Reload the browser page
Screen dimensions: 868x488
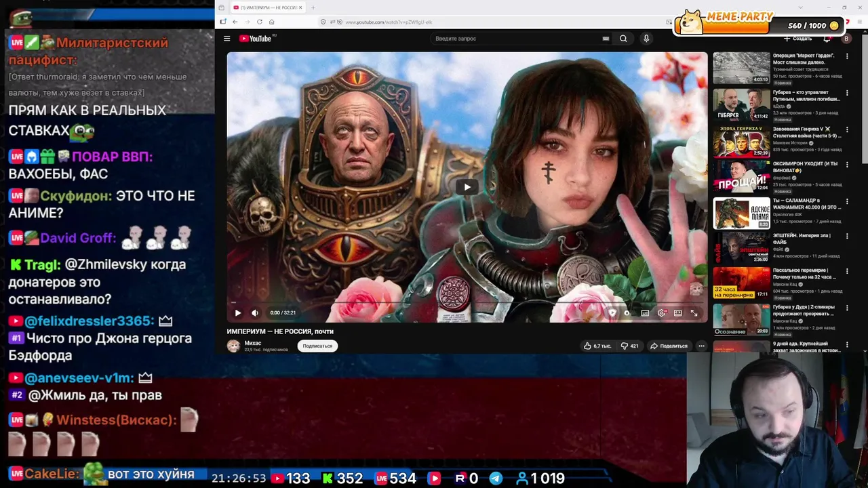(x=260, y=22)
